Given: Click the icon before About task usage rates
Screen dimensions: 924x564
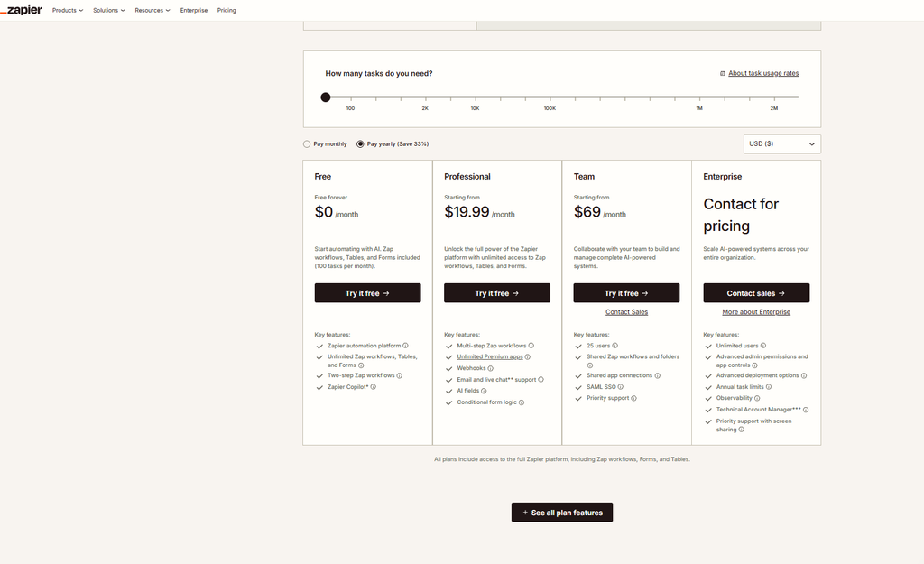Looking at the screenshot, I should pos(723,74).
